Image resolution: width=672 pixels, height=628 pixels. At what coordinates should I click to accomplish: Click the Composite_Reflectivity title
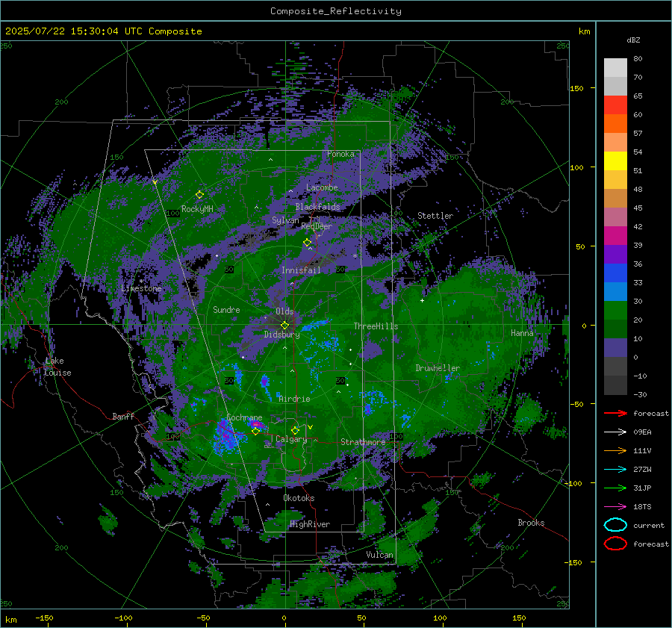point(336,11)
